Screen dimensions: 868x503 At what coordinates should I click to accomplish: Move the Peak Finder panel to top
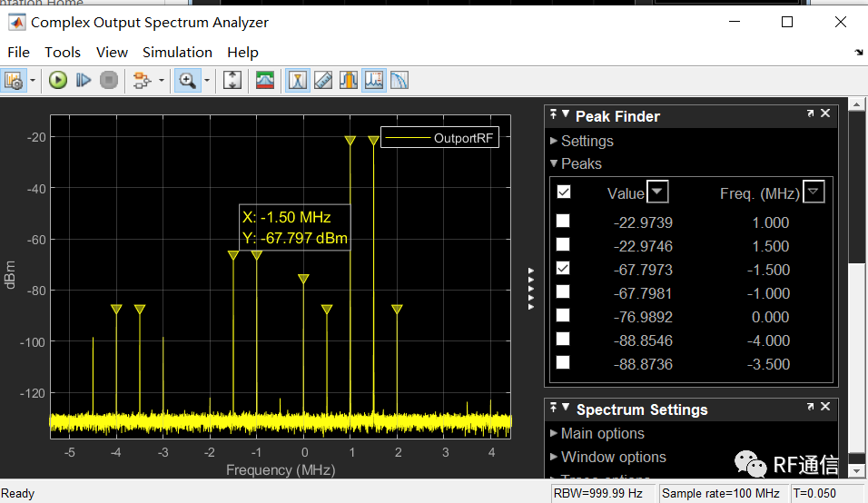pos(554,114)
